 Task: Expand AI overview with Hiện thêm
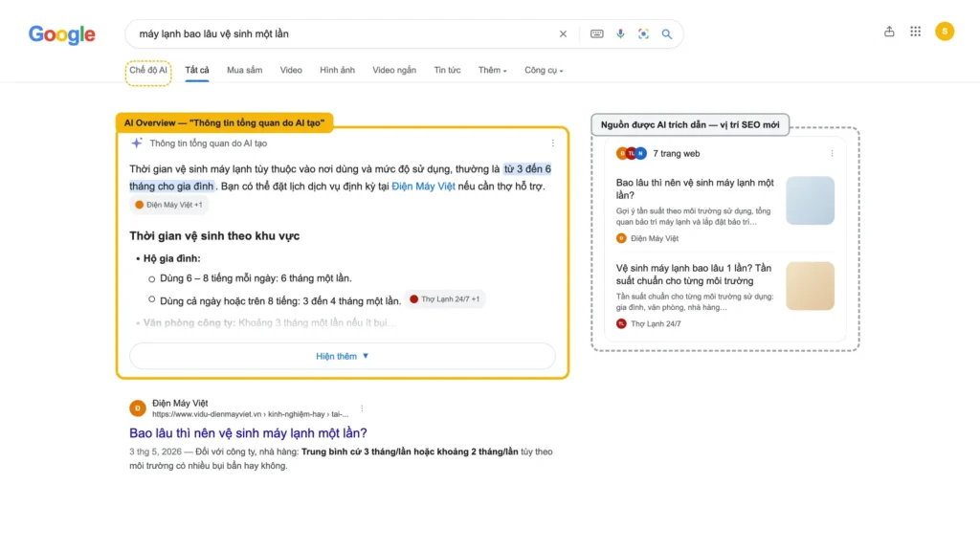(343, 356)
